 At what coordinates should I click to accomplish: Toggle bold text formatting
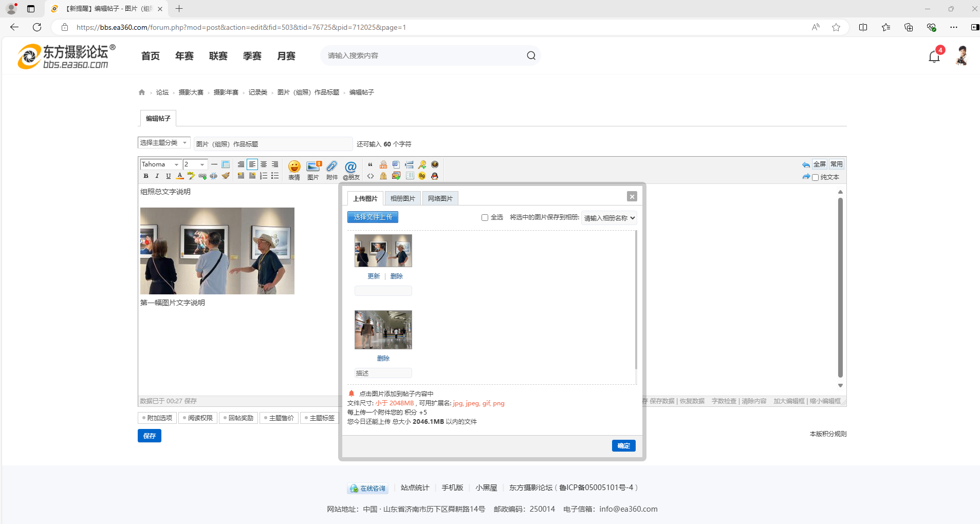(x=146, y=176)
